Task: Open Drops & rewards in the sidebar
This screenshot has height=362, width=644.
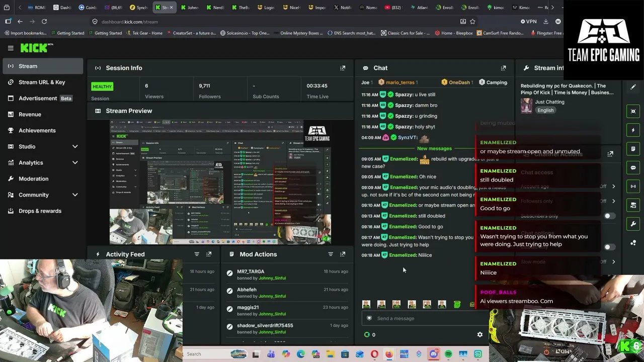Action: [x=43, y=211]
